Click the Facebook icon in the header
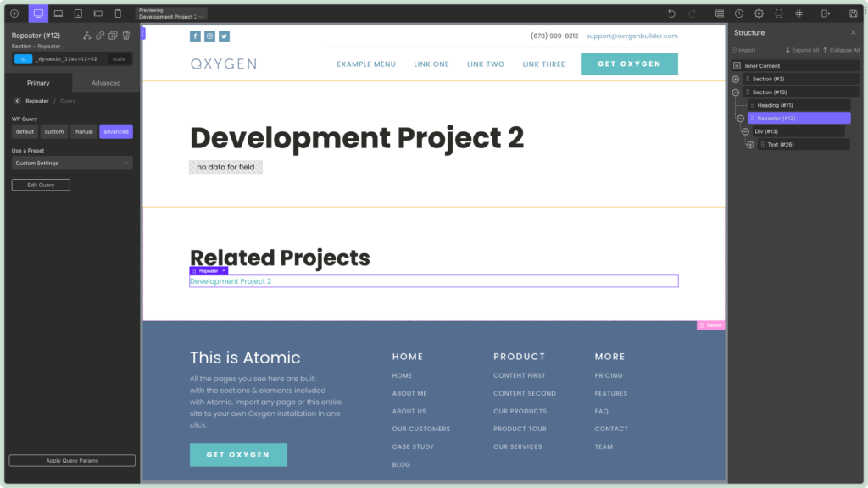Viewport: 868px width, 488px height. pyautogui.click(x=196, y=36)
